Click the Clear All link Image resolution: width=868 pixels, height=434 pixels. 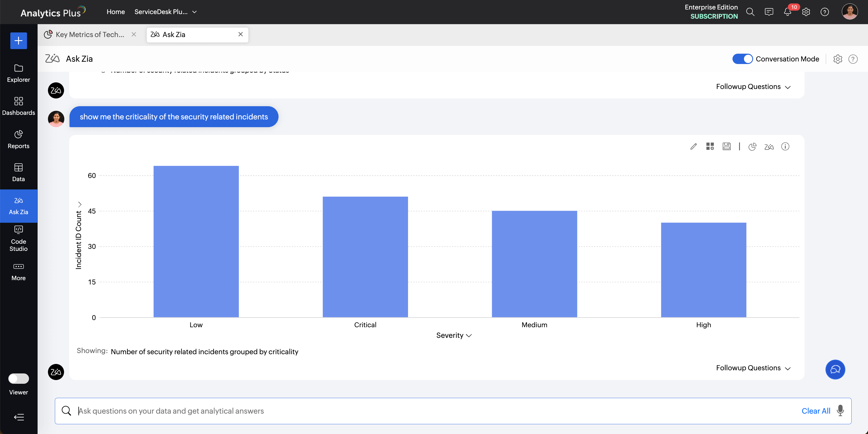tap(815, 411)
